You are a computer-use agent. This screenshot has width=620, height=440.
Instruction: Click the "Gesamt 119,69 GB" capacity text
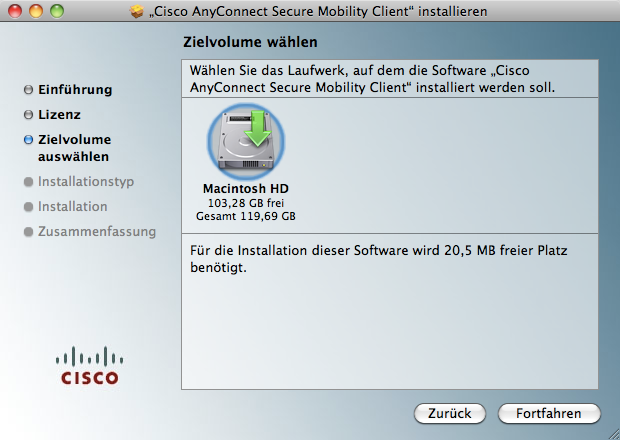tap(245, 215)
